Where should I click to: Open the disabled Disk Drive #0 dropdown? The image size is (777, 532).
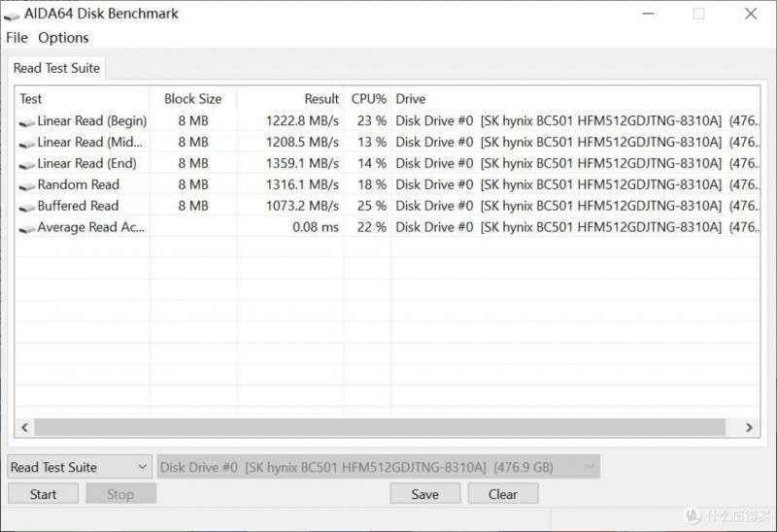379,467
